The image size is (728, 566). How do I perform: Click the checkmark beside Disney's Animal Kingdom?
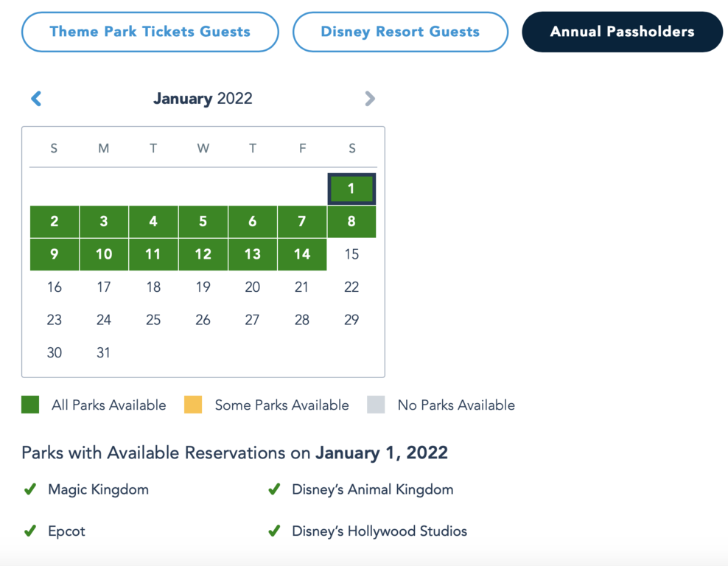[274, 489]
